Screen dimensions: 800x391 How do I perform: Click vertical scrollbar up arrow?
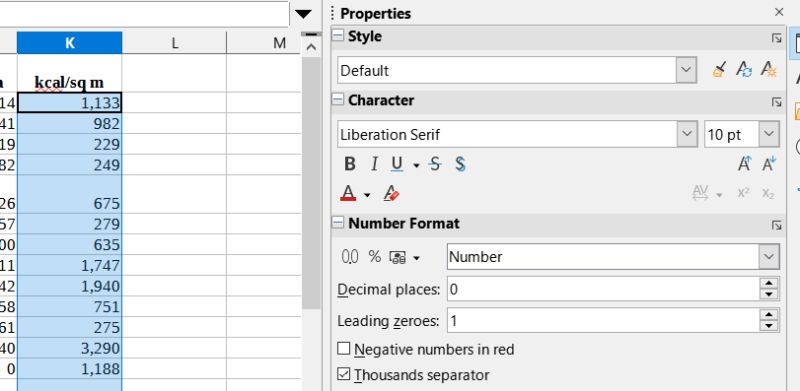(311, 47)
